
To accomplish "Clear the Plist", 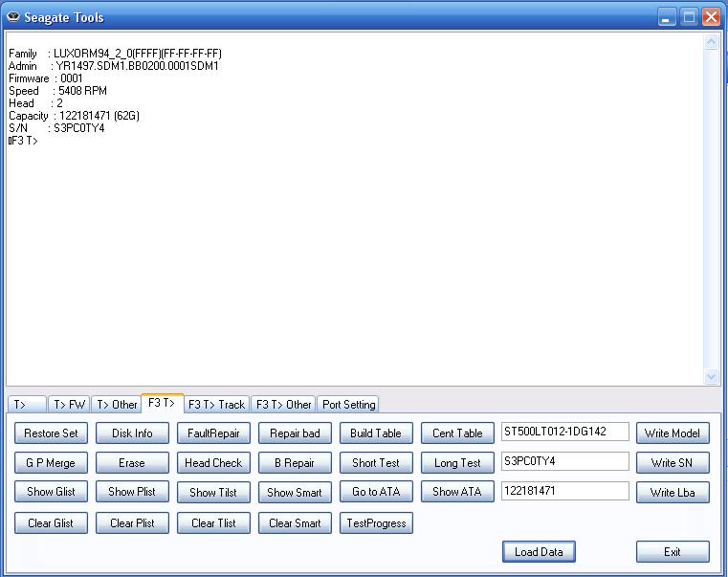I will [x=132, y=523].
